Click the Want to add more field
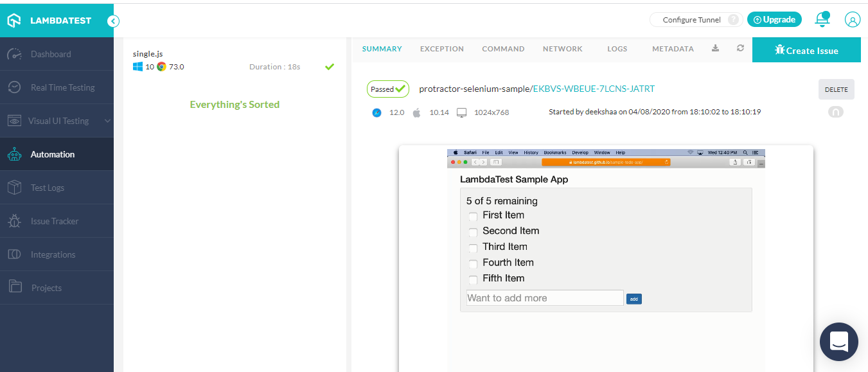 [x=544, y=298]
